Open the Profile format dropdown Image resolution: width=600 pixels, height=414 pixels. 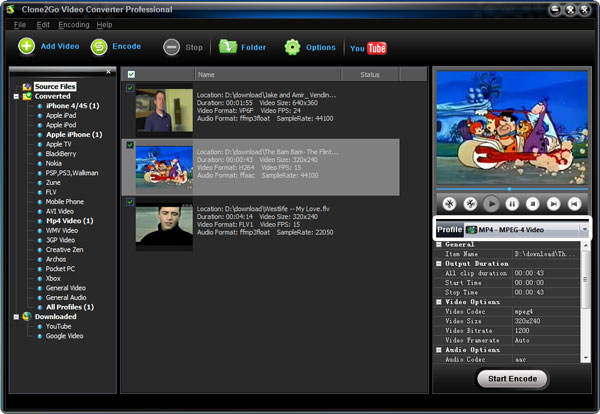(x=583, y=230)
